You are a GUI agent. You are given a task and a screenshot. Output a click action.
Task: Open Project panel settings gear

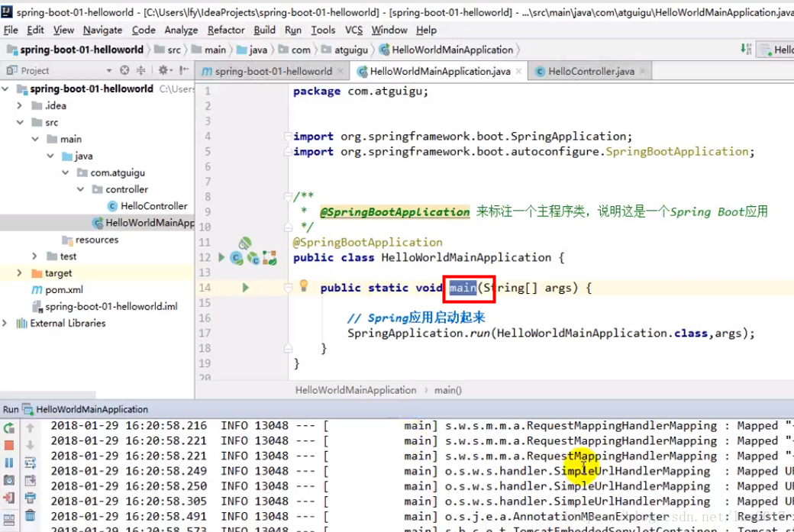pos(165,70)
